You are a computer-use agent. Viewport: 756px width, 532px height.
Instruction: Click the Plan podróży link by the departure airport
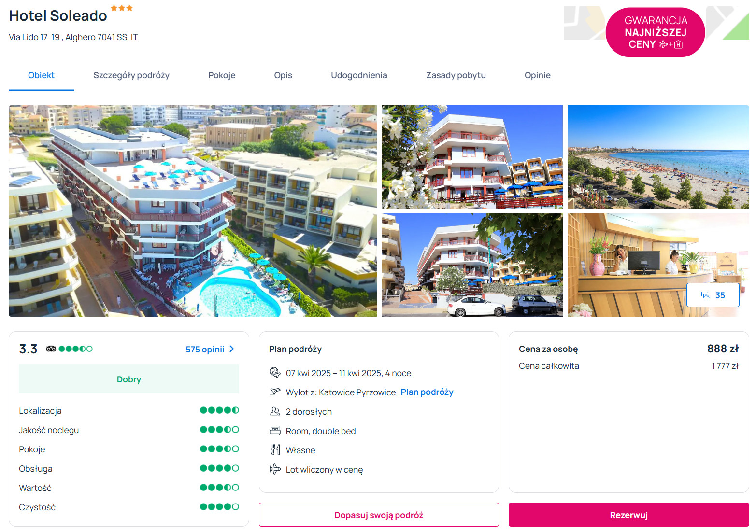[x=427, y=392]
